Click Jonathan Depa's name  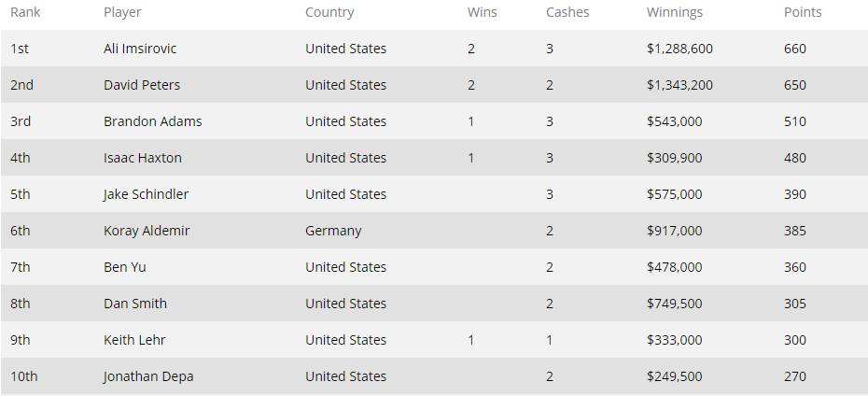148,376
